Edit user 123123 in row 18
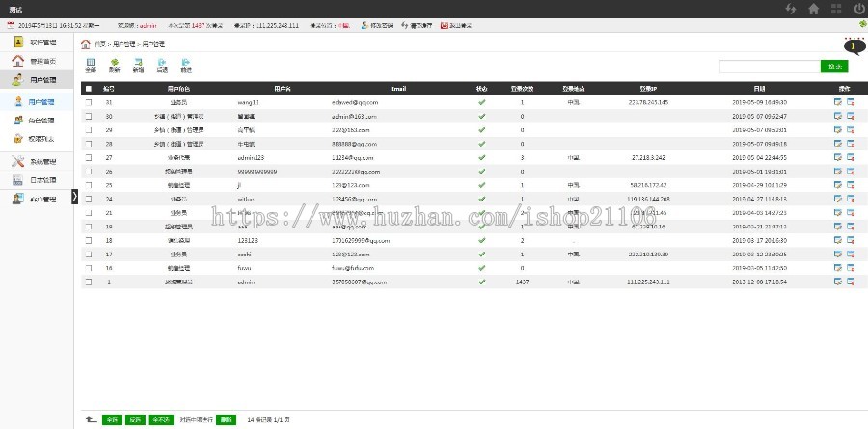Screen dimensions: 868x429 coord(838,240)
